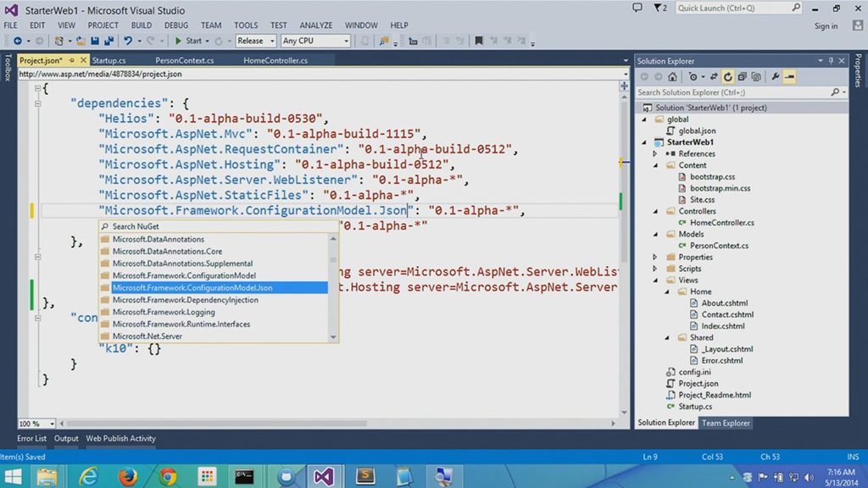Toggle the pin on Project.json tab

click(71, 60)
